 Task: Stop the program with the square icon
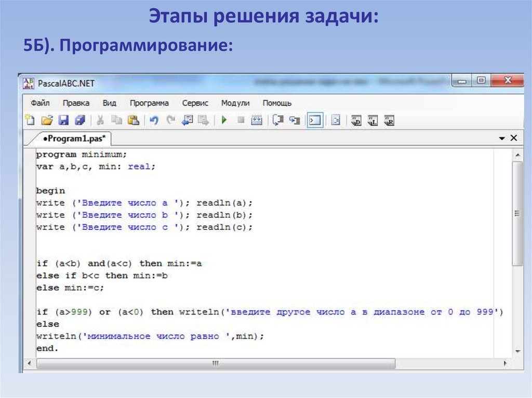[241, 120]
